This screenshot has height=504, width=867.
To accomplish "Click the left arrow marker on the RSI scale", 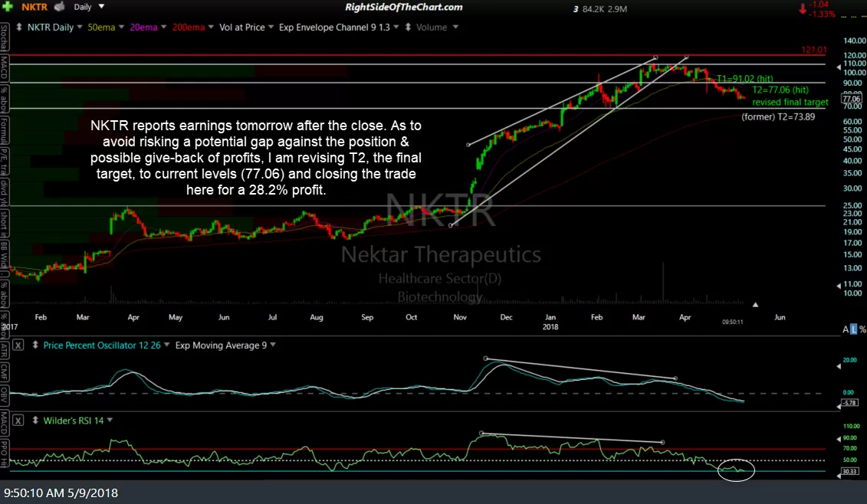I will [x=839, y=440].
